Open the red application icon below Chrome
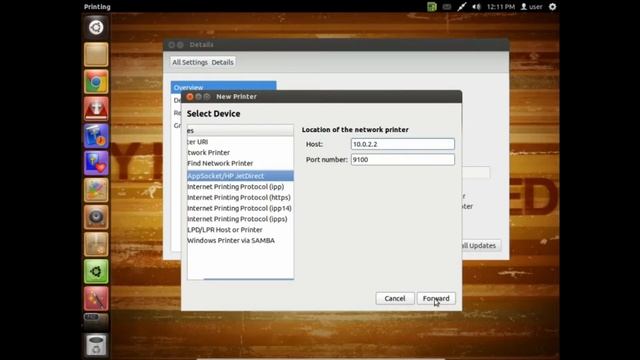 click(x=96, y=109)
